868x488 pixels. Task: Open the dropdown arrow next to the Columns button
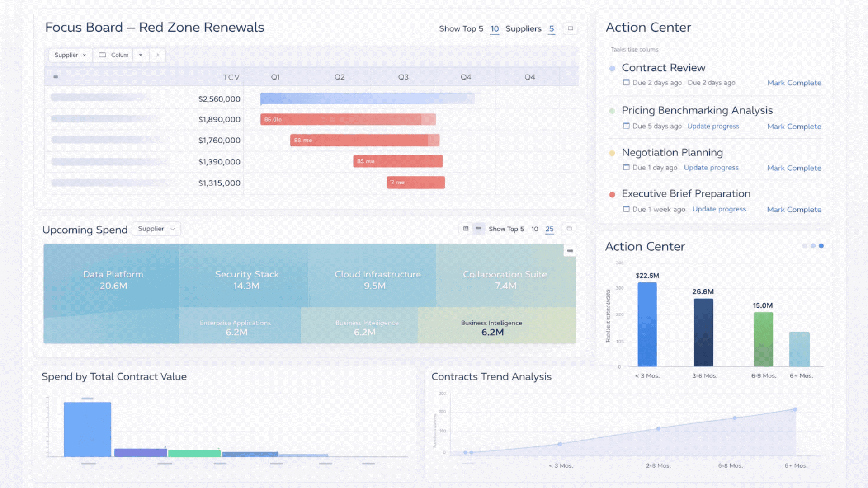coord(141,55)
